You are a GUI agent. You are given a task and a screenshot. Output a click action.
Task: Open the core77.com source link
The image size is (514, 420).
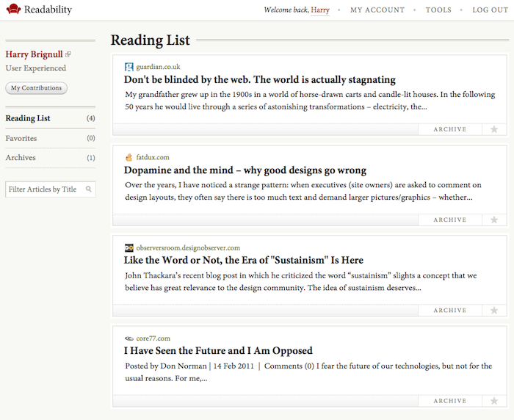[x=153, y=338]
